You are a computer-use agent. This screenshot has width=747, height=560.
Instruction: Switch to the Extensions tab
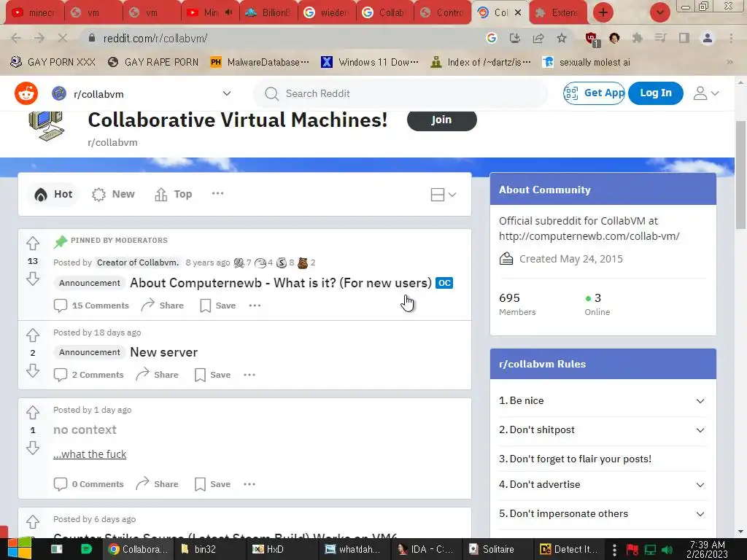click(557, 13)
